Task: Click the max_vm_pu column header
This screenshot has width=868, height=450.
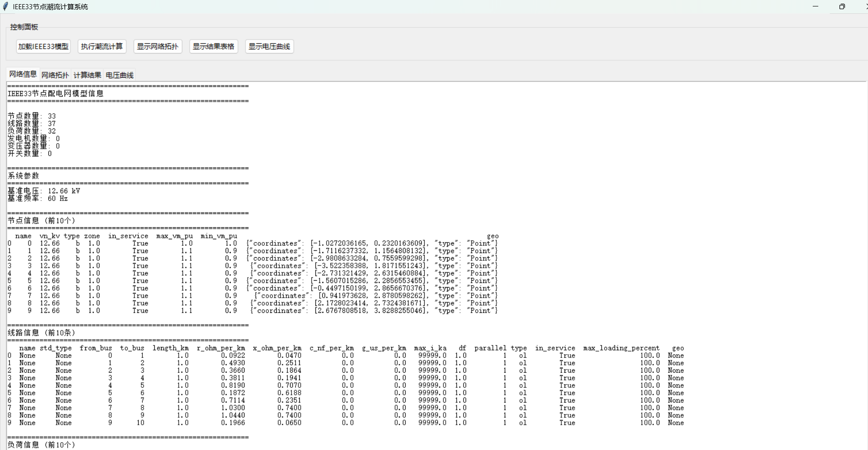Action: click(x=175, y=236)
